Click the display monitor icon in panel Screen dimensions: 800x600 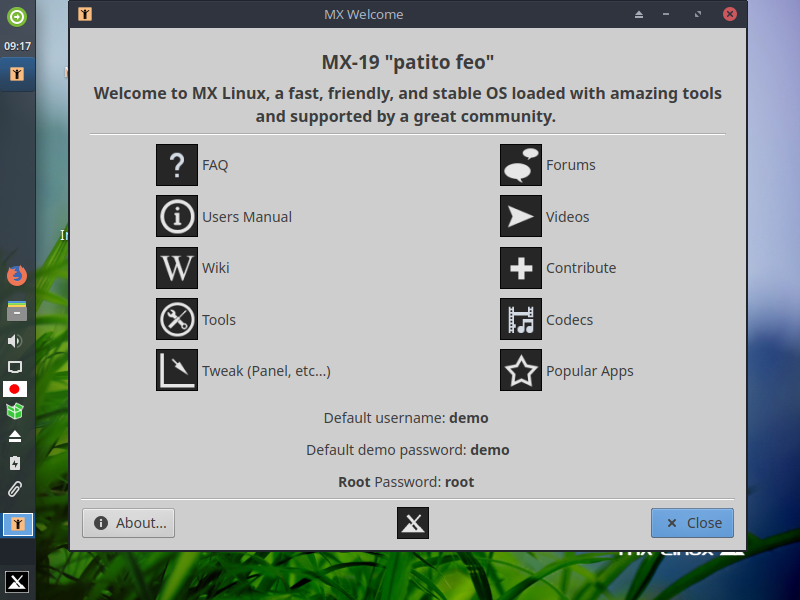[x=15, y=367]
